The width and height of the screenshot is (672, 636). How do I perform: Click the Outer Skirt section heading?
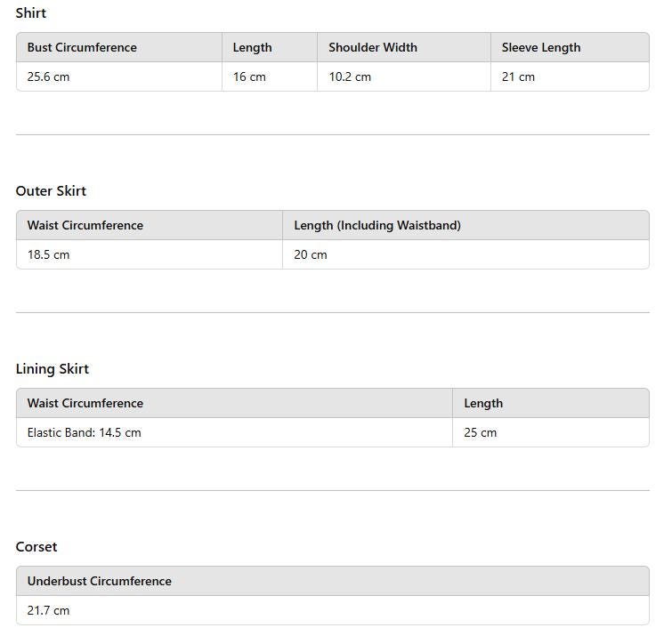click(51, 191)
